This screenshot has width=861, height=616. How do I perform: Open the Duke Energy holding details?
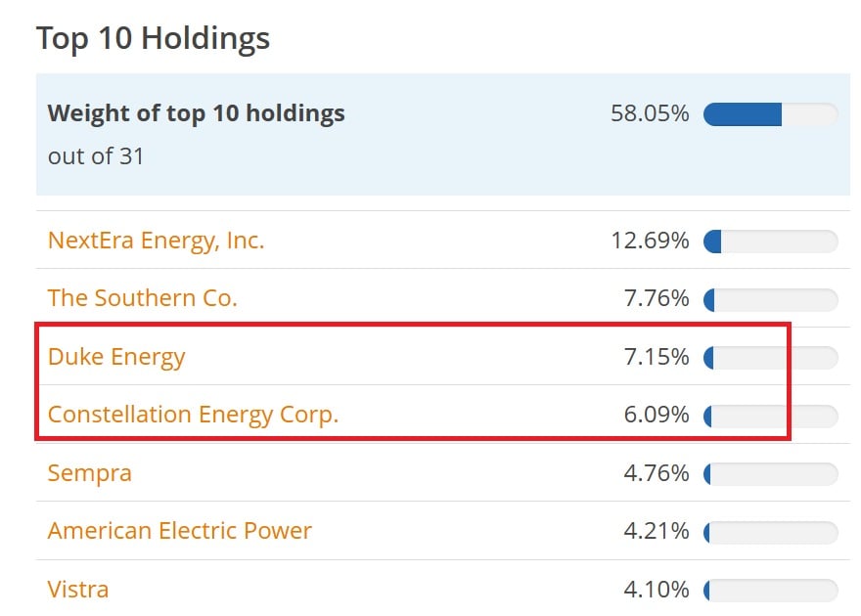pos(116,357)
